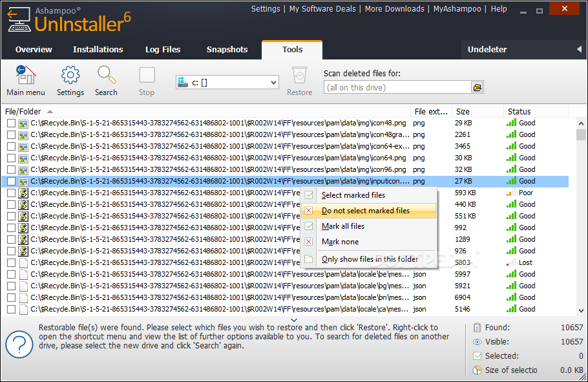Click the file list scrollbar down arrow
588x382 pixels.
tap(582, 310)
